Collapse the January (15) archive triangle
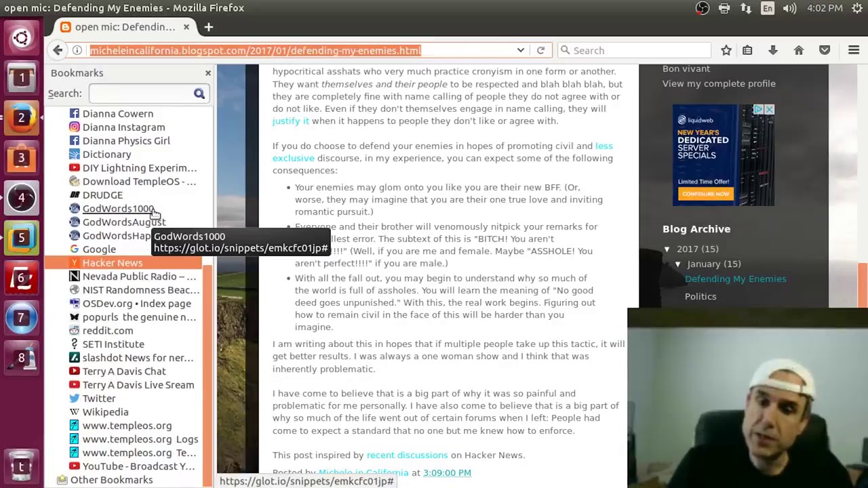868x488 pixels. click(x=678, y=264)
